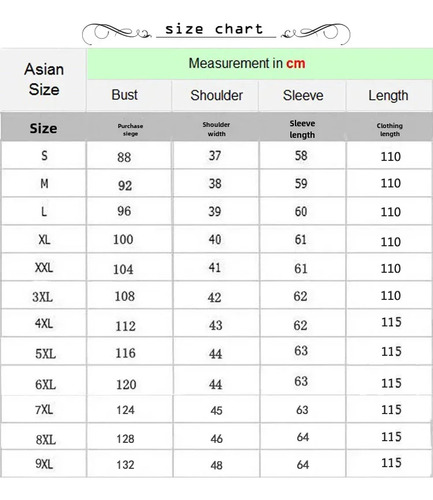Image resolution: width=433 pixels, height=500 pixels.
Task: Select the S size row label
Action: (x=44, y=155)
